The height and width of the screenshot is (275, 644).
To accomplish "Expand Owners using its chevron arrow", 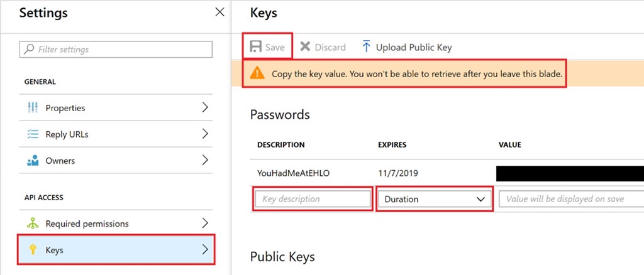I will 204,161.
